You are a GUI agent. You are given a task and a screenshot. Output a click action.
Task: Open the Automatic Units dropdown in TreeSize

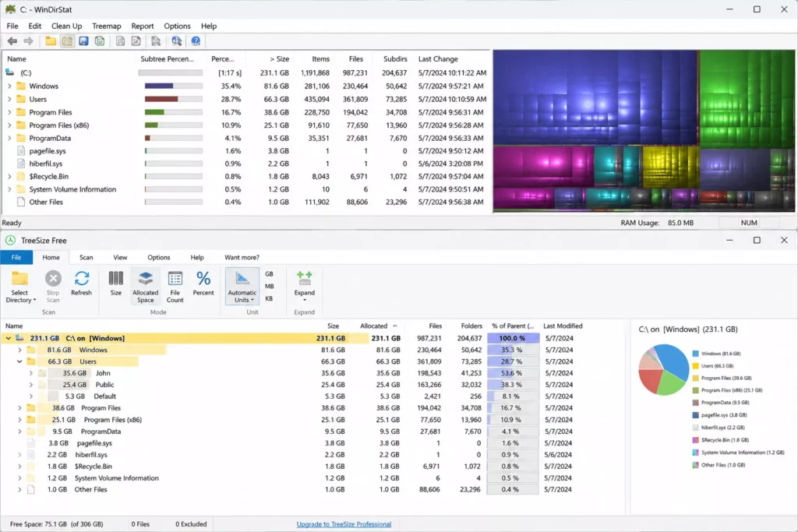point(242,297)
